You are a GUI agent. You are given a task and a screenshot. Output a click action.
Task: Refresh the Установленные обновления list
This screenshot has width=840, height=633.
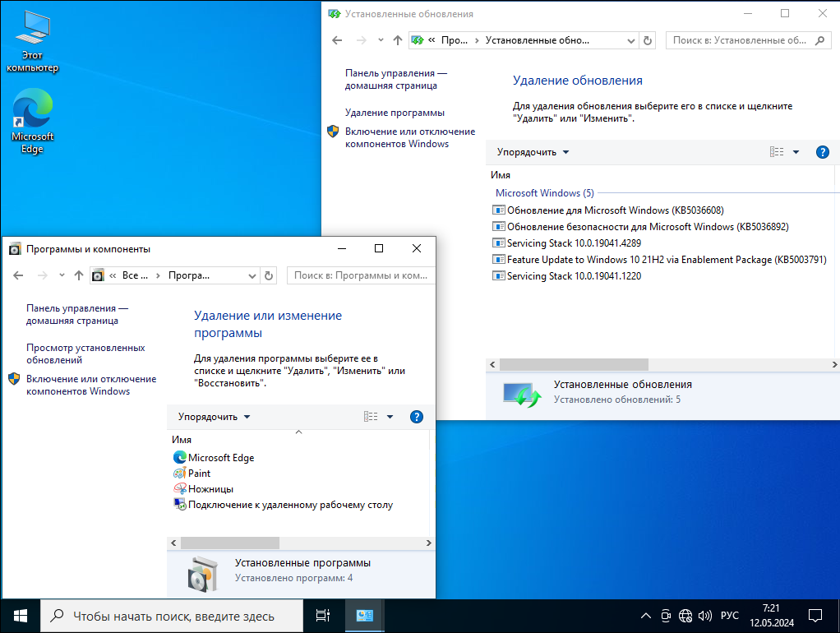coord(648,40)
